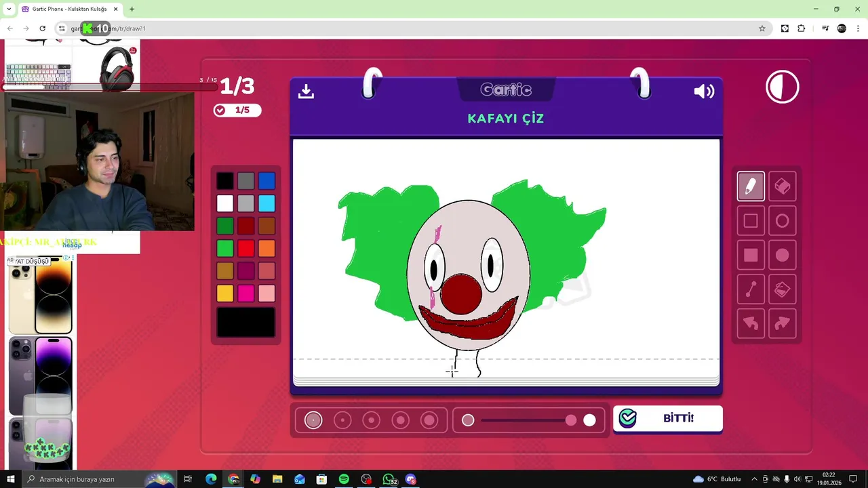Click the taskbar search box
The height and width of the screenshot is (488, 868).
(x=98, y=479)
